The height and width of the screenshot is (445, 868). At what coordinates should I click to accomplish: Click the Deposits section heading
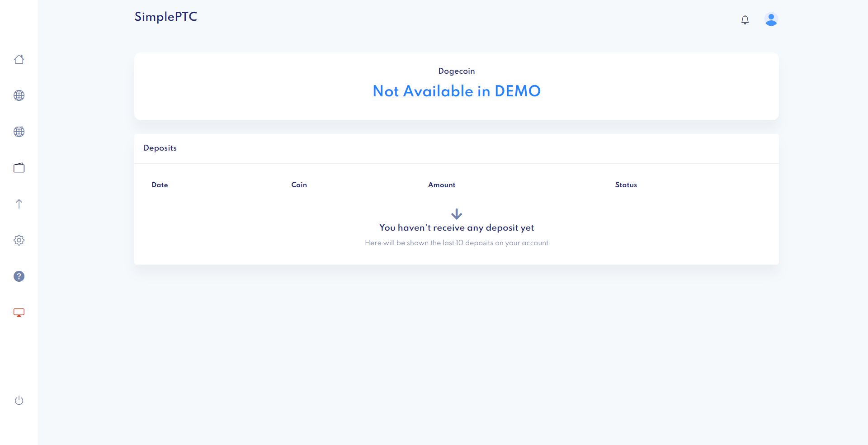coord(160,148)
